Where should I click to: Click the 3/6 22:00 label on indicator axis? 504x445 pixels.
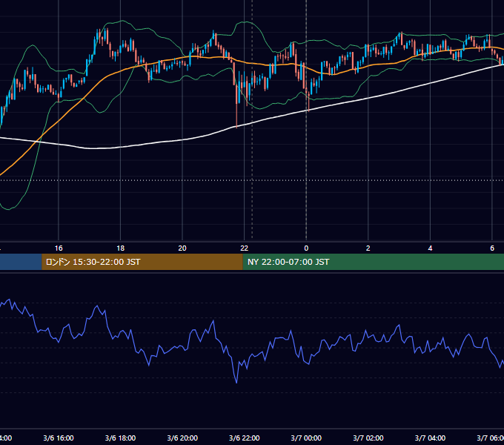pyautogui.click(x=245, y=438)
